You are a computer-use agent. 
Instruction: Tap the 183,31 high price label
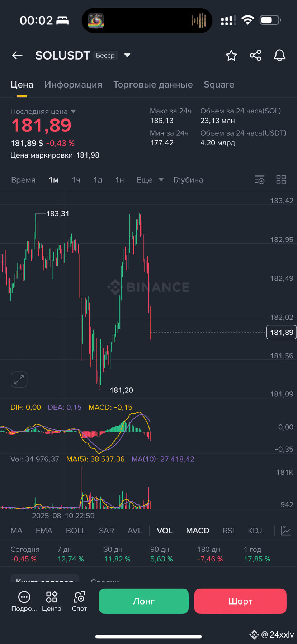click(58, 213)
